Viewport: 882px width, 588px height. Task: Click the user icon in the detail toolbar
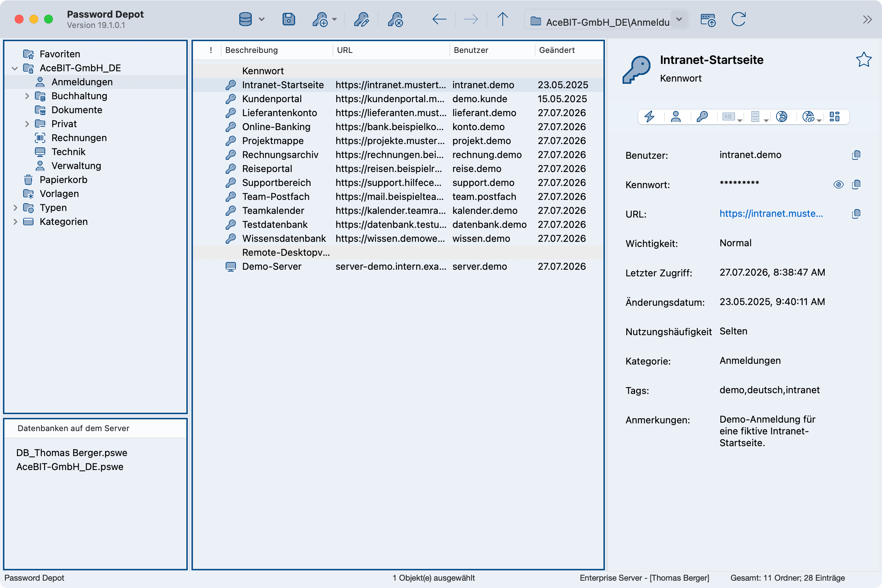click(676, 116)
